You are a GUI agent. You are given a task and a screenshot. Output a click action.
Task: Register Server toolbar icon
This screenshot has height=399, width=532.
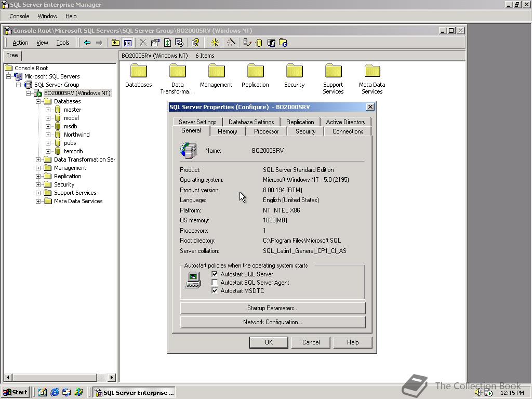247,43
